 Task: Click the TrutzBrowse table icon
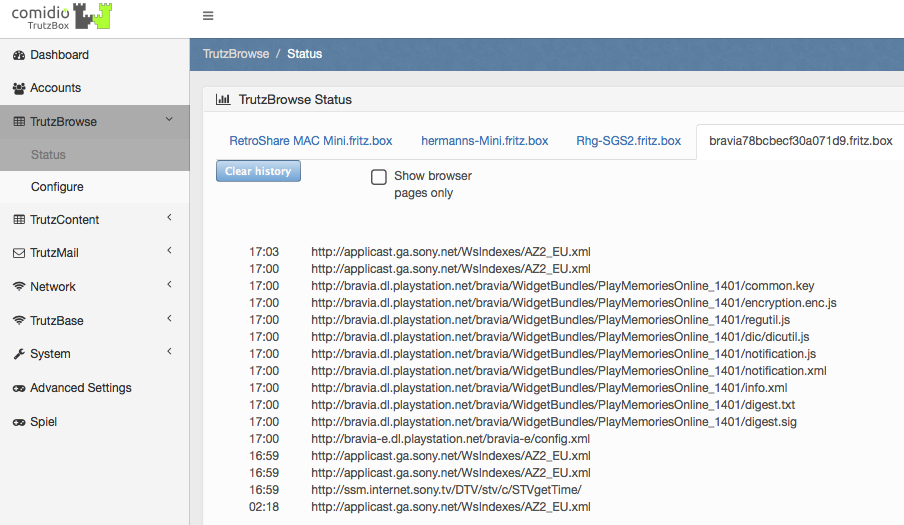pyautogui.click(x=19, y=122)
